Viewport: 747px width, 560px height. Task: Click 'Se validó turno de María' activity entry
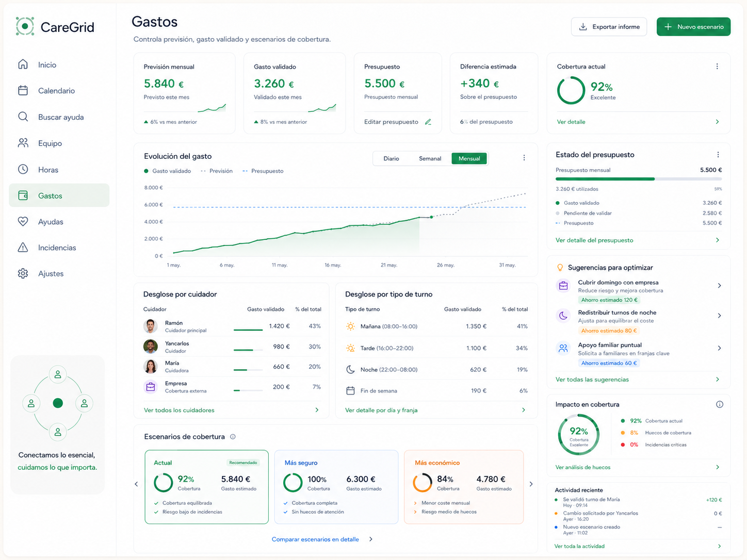pos(639,502)
